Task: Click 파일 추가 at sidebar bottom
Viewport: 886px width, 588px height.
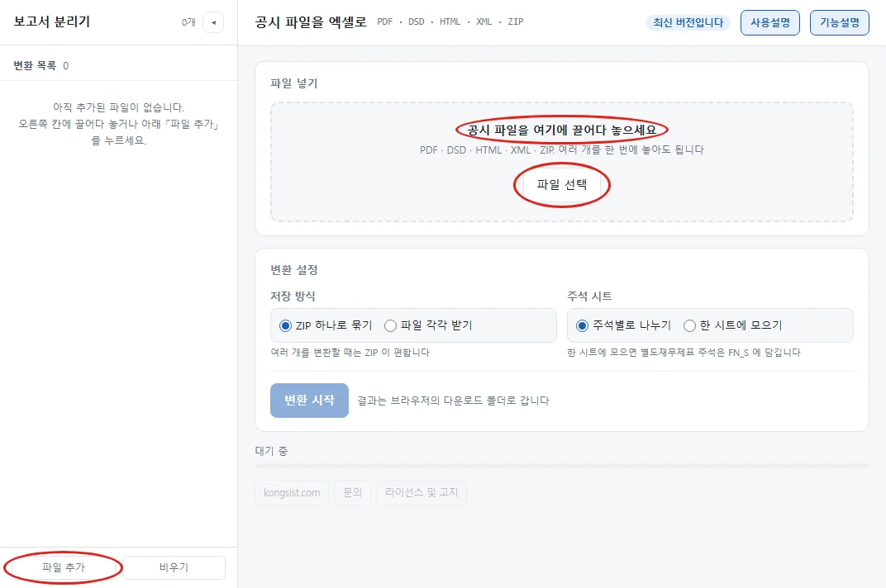Action: [x=64, y=567]
